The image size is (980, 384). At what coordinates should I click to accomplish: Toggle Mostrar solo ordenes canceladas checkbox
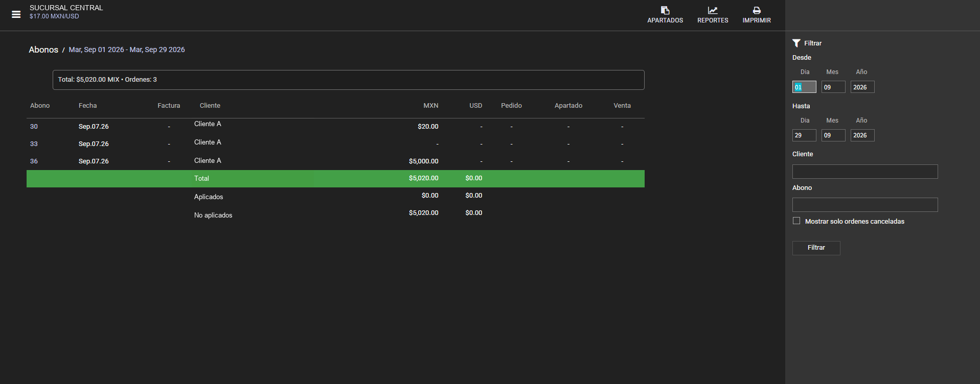796,221
